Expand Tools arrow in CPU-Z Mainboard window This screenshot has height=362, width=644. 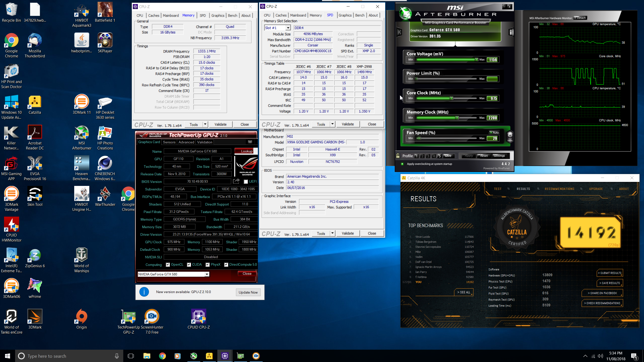pyautogui.click(x=332, y=233)
